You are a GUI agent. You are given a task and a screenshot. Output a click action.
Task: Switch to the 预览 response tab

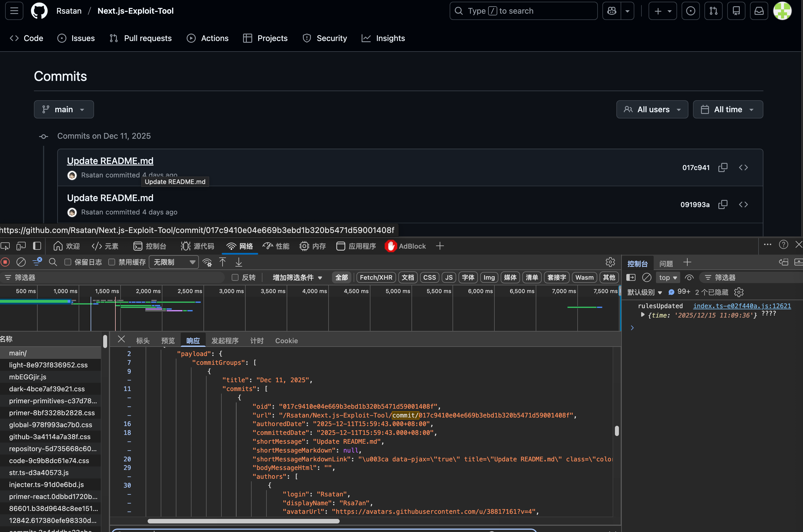pyautogui.click(x=168, y=340)
